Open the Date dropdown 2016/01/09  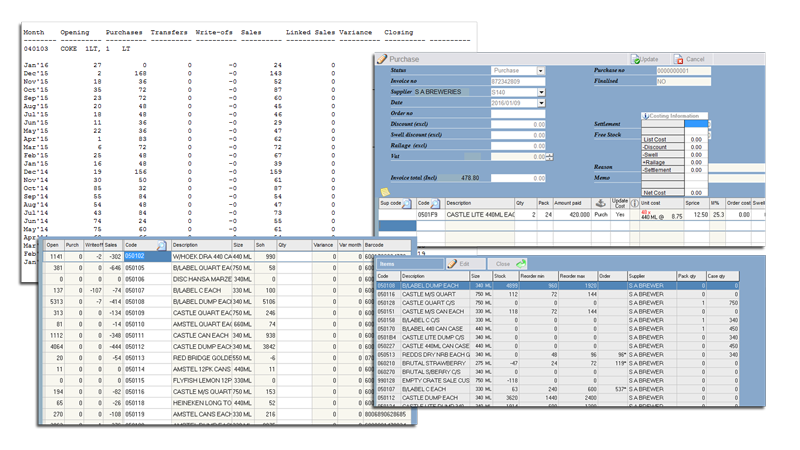coord(541,103)
